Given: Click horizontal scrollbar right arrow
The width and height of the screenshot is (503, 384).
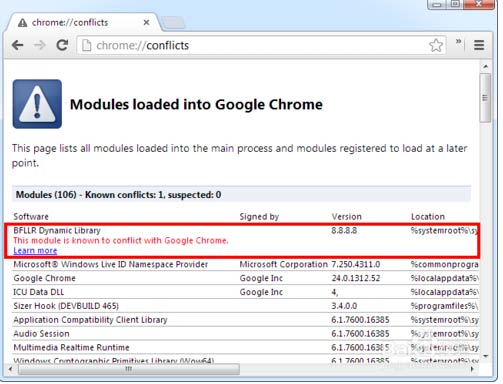Looking at the screenshot, I should point(472,369).
